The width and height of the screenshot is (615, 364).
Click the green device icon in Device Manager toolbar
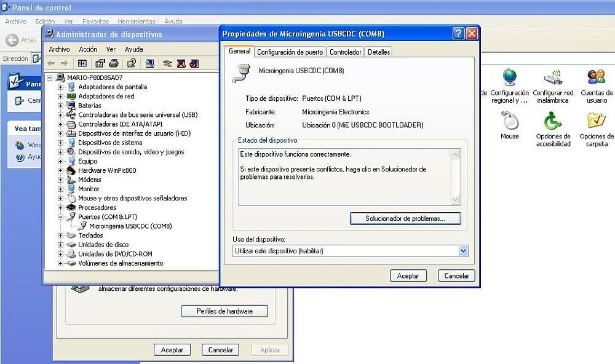(167, 63)
